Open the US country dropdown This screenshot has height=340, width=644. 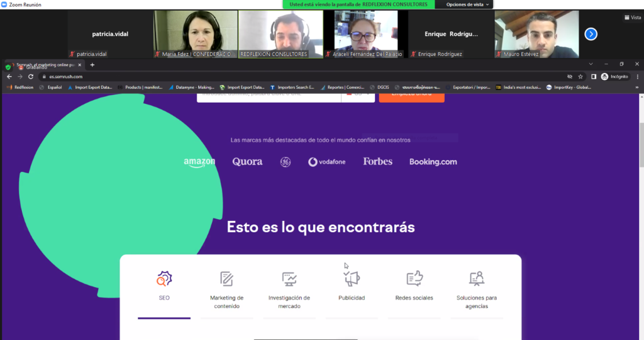pos(358,97)
